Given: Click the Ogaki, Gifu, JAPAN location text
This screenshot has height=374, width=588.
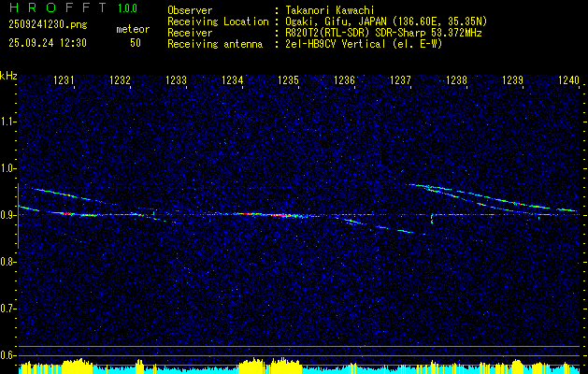Looking at the screenshot, I should click(386, 22).
